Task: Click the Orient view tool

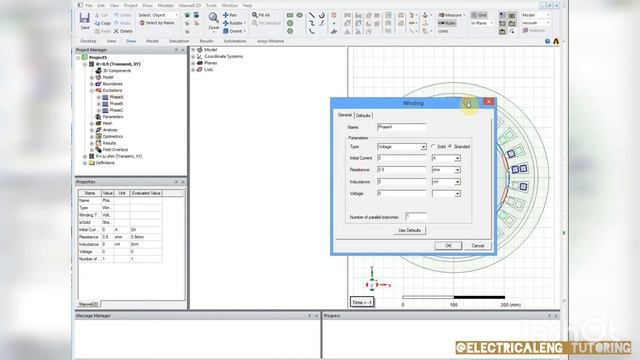Action: [x=234, y=31]
